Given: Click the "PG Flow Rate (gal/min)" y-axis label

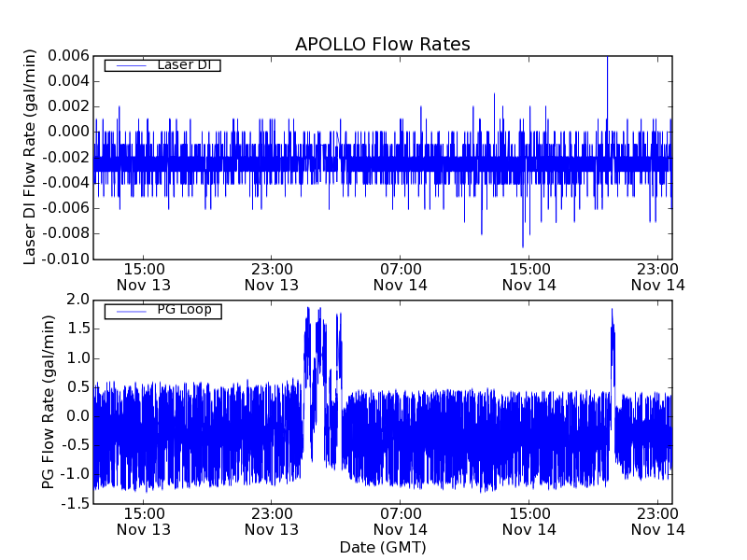Looking at the screenshot, I should pyautogui.click(x=48, y=401).
